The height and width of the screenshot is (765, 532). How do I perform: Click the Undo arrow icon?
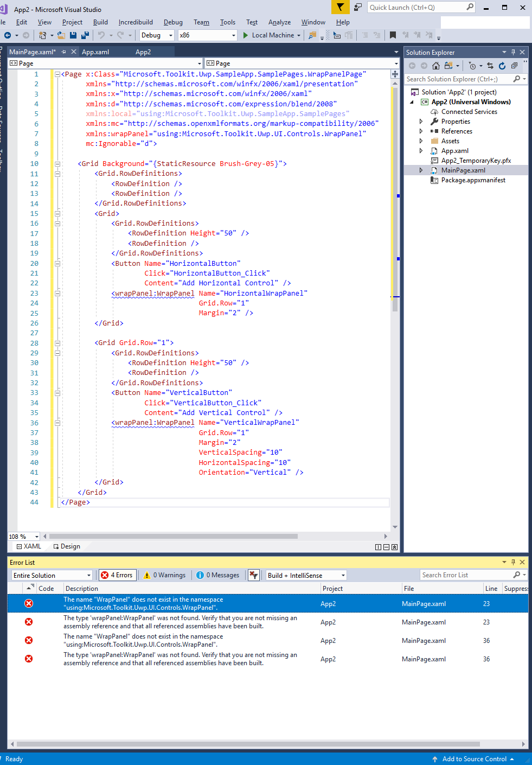pos(101,35)
